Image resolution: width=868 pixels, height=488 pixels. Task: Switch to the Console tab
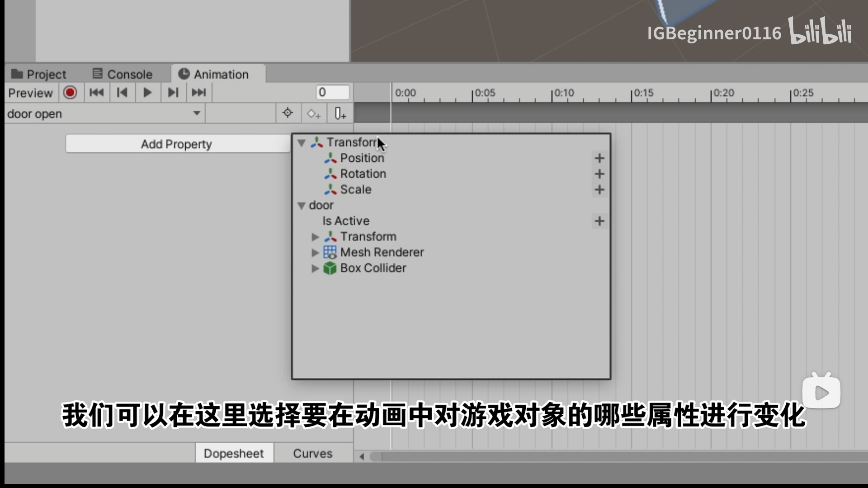122,74
